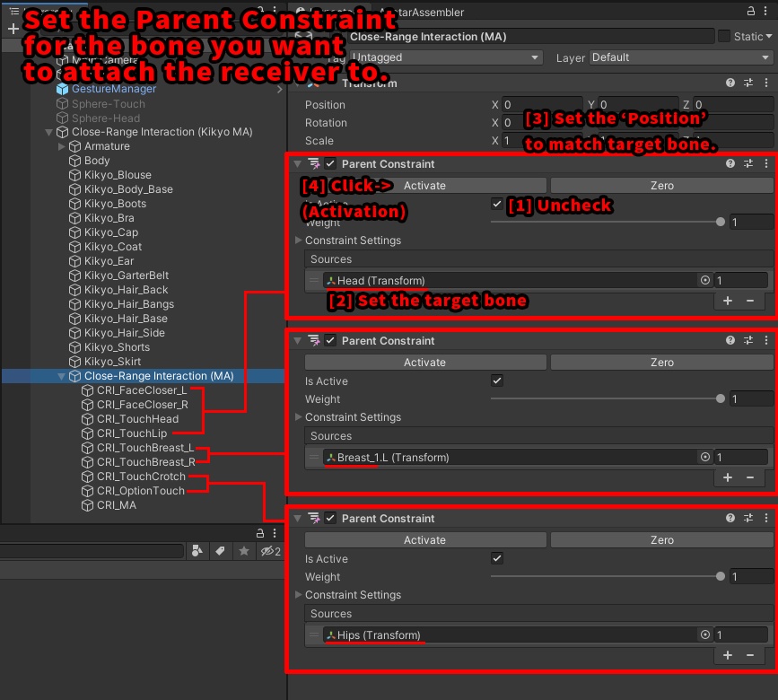Image resolution: width=778 pixels, height=700 pixels.
Task: Click Zero in Head Parent Constraint
Action: pyautogui.click(x=662, y=186)
